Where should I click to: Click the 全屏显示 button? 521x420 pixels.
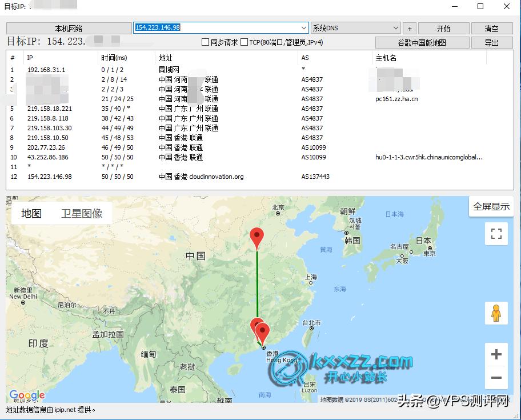click(x=490, y=206)
